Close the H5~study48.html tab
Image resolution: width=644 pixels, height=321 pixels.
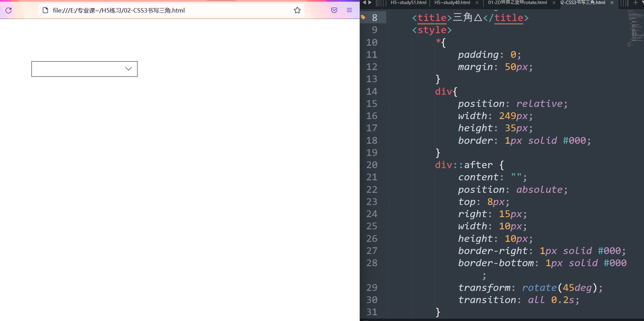(477, 3)
